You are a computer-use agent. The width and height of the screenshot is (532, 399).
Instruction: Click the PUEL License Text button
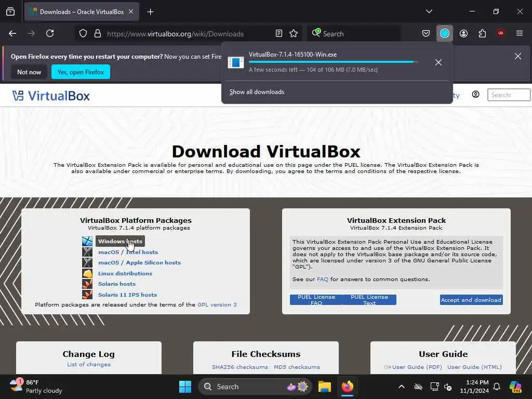pyautogui.click(x=369, y=300)
